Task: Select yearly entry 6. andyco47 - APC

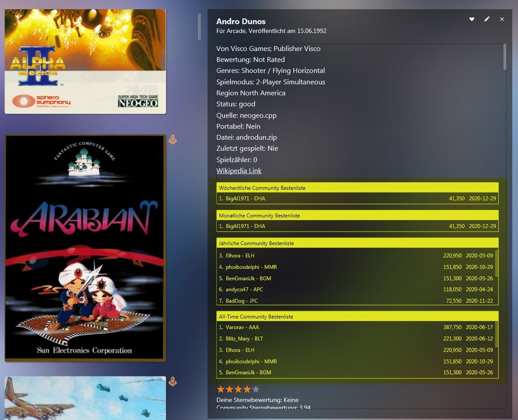Action: [x=355, y=290]
